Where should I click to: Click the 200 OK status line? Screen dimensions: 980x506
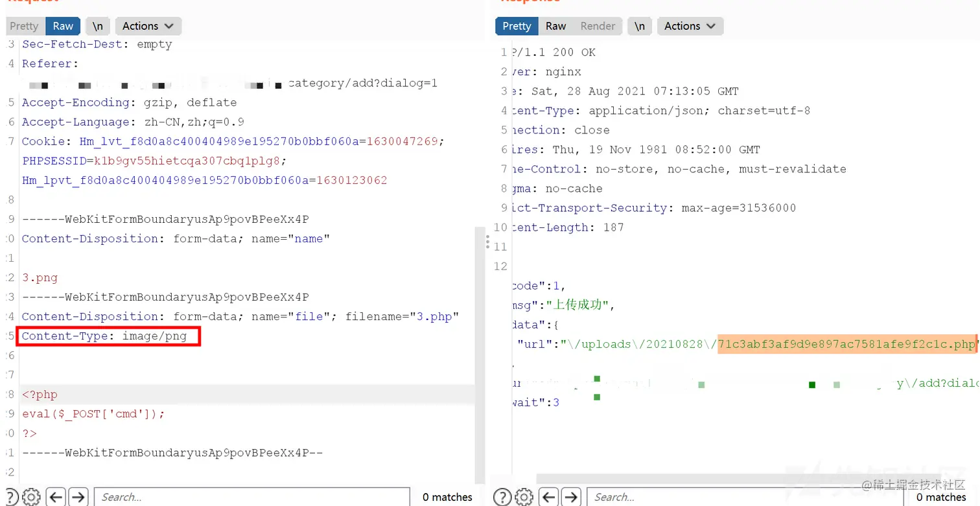coord(554,52)
